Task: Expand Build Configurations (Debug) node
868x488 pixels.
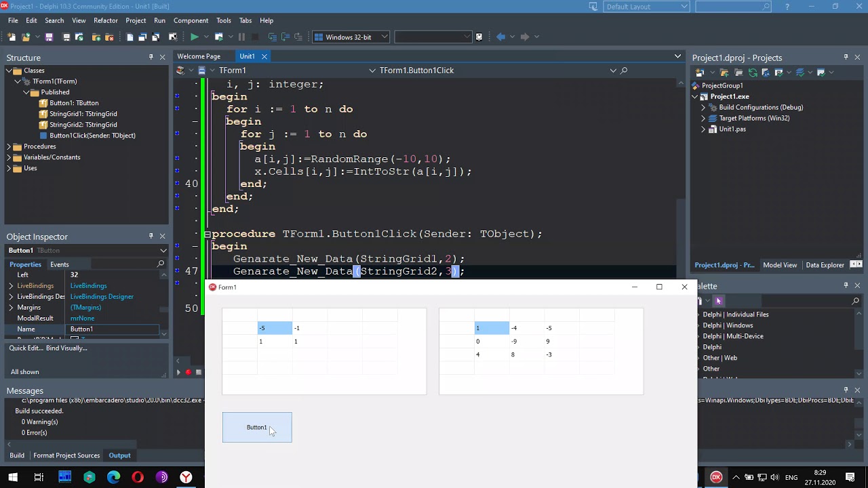Action: click(703, 107)
